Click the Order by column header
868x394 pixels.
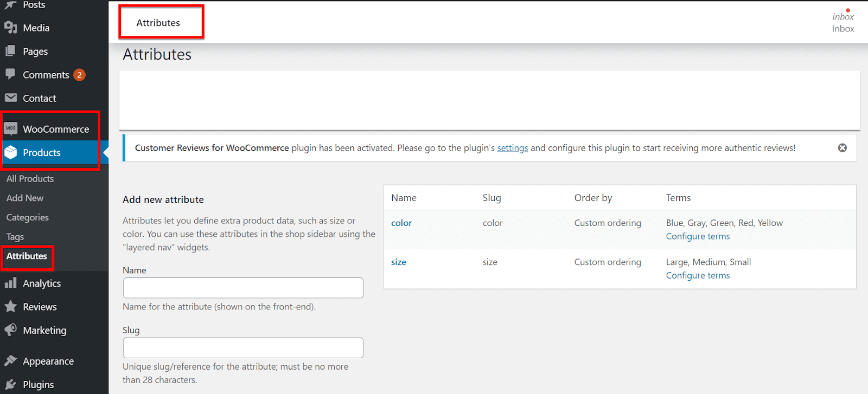click(x=593, y=198)
